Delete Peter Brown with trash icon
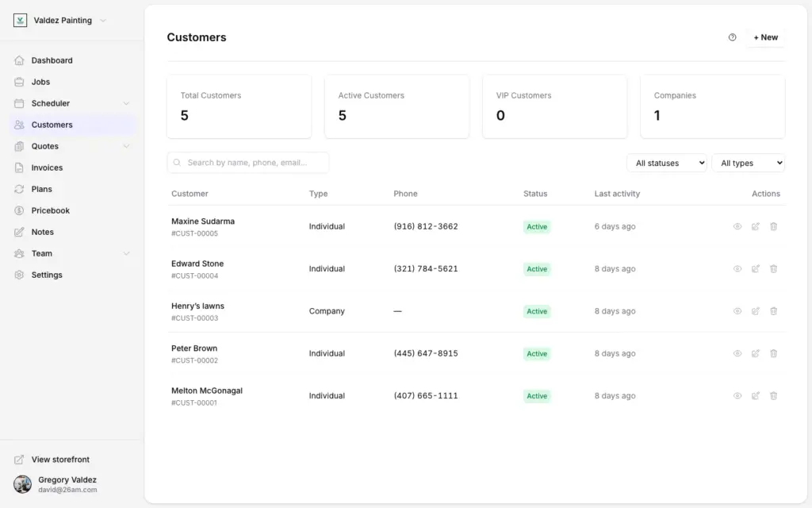 [x=774, y=353]
